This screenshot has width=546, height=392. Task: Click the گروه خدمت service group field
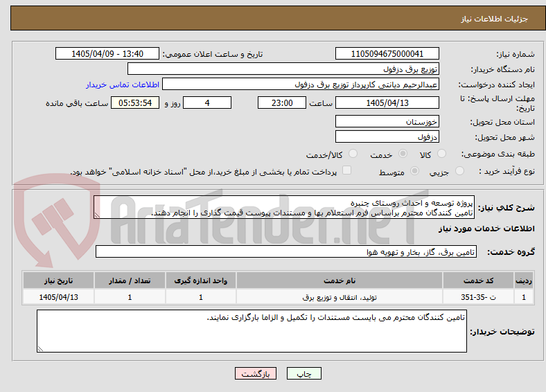pyautogui.click(x=286, y=251)
